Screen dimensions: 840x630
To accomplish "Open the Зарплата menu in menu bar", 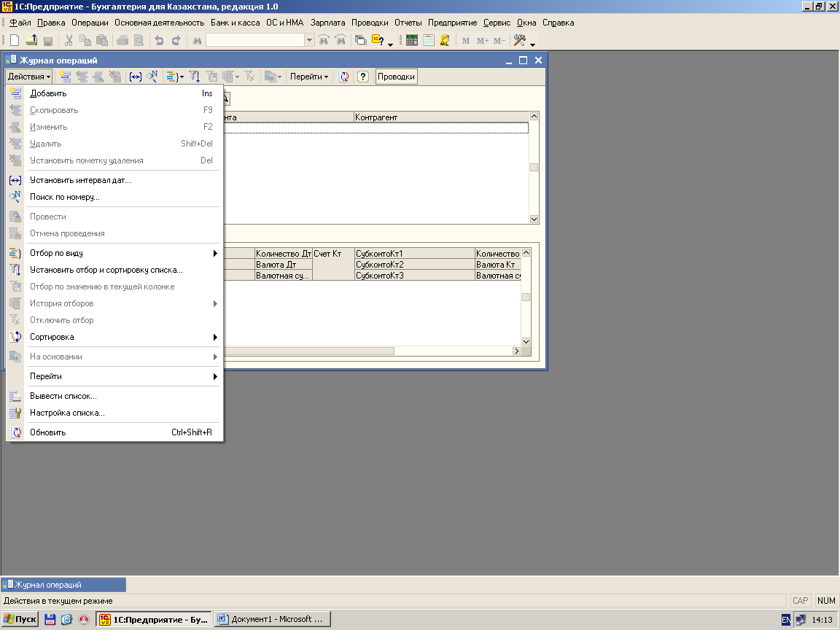I will 328,23.
